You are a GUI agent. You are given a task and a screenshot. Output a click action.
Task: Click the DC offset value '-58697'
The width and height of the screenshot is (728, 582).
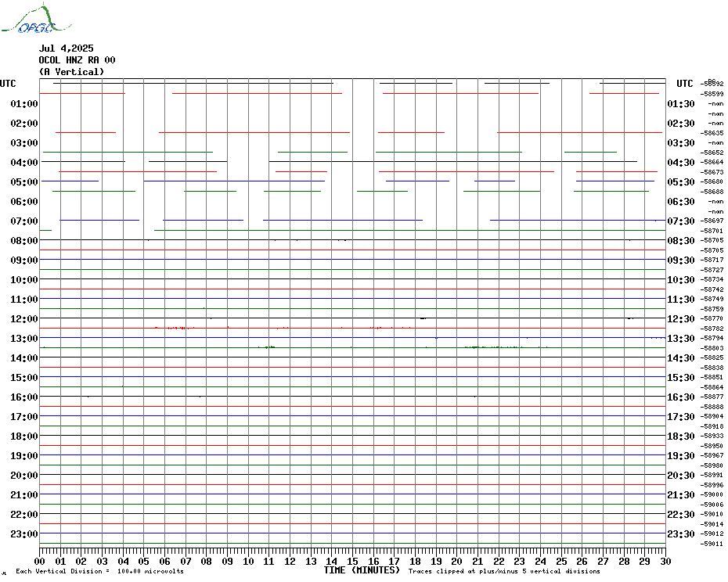[x=712, y=221]
